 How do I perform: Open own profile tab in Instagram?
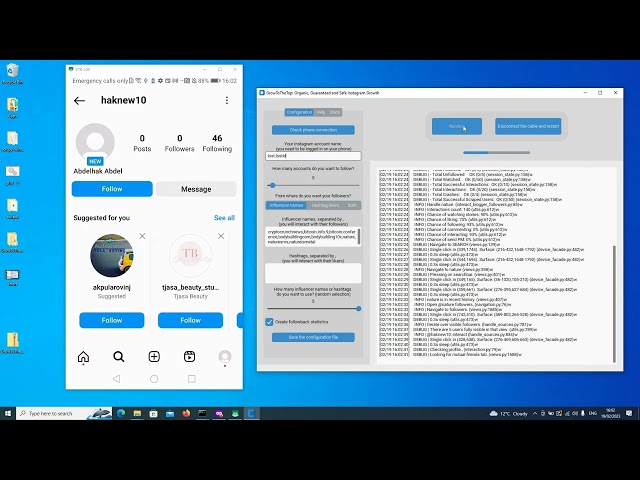225,357
